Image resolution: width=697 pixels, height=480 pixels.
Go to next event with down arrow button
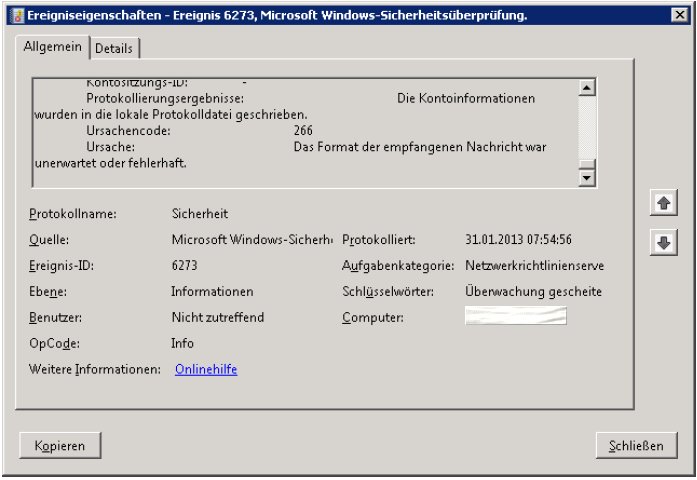662,242
